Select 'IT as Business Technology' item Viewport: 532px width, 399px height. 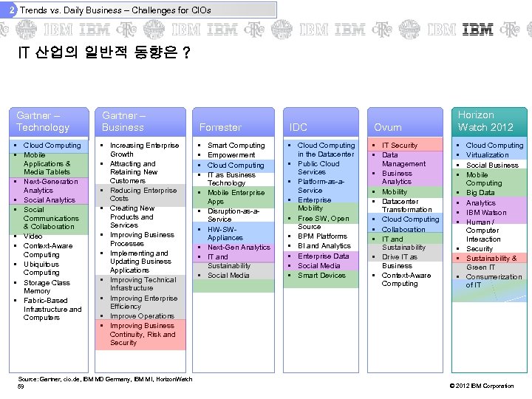tap(231, 179)
